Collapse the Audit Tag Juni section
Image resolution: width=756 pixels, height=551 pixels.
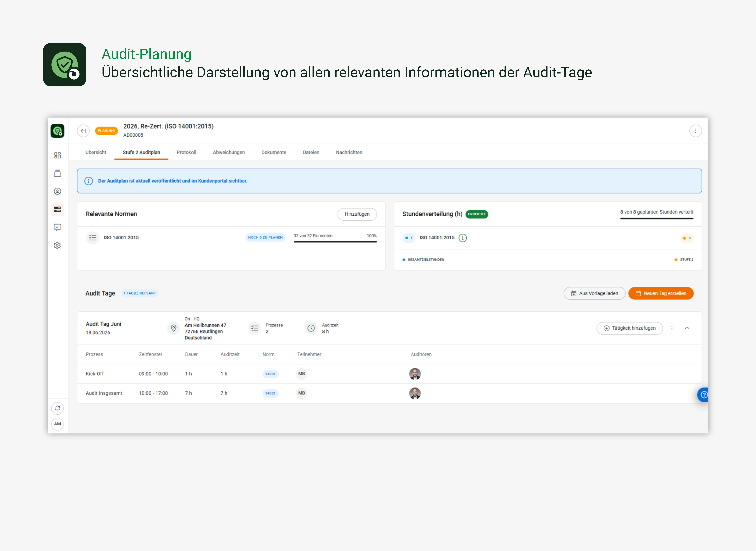[x=687, y=328]
